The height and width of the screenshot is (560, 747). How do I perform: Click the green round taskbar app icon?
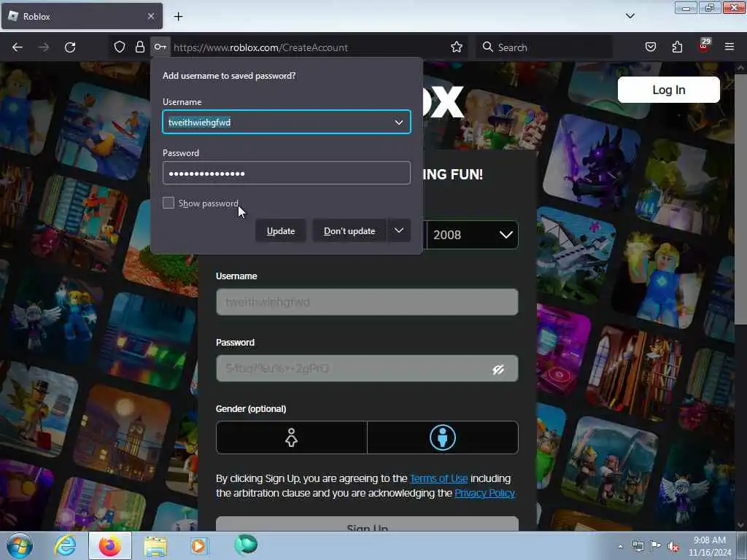click(246, 545)
